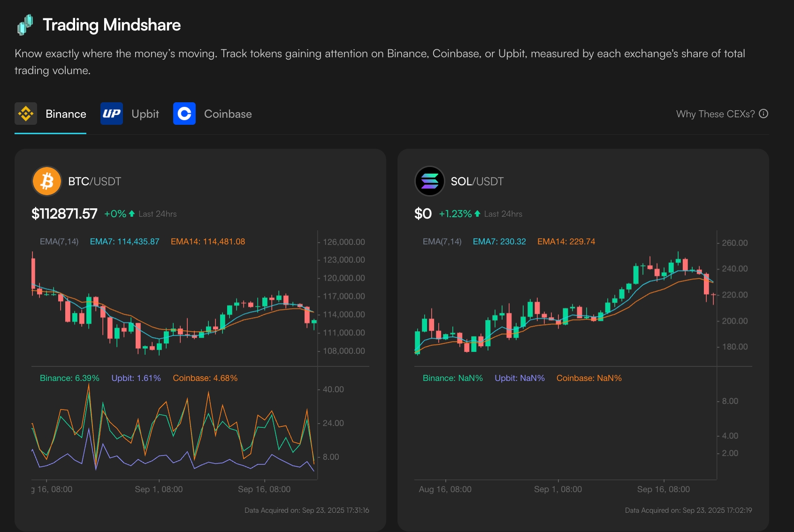Screen dimensions: 794x532
Task: Switch to the Upbit tab
Action: (145, 114)
